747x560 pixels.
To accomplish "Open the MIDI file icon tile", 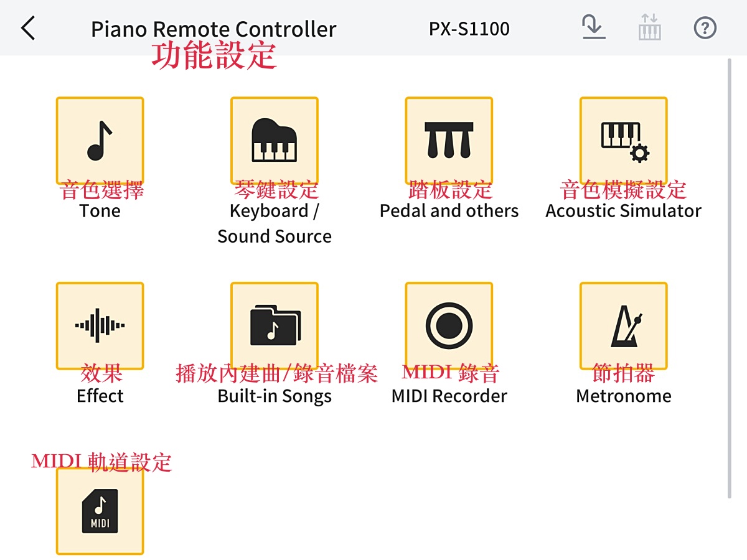I will coord(100,511).
